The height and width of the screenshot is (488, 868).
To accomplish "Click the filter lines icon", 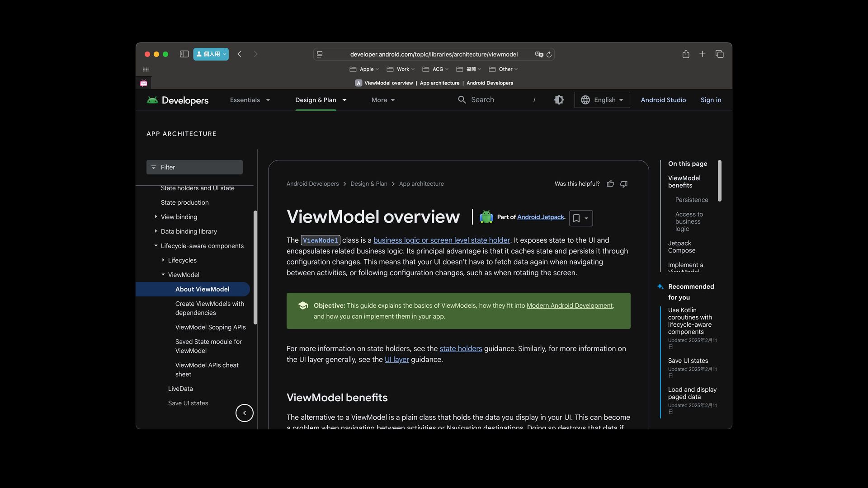I will (154, 167).
